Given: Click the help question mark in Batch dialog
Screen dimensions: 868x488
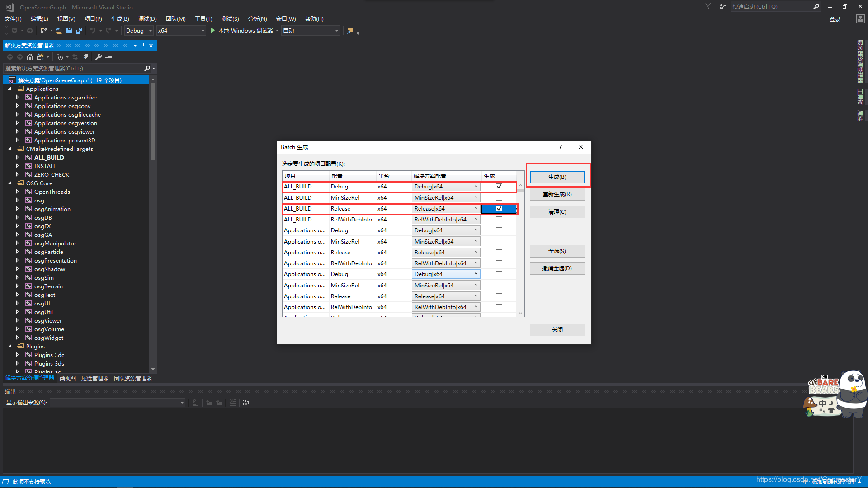Looking at the screenshot, I should point(561,147).
